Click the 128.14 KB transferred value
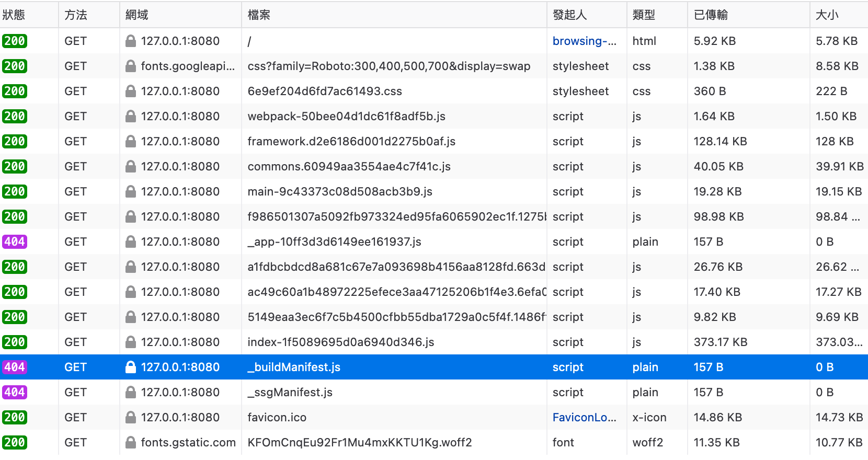868x460 pixels. (721, 141)
